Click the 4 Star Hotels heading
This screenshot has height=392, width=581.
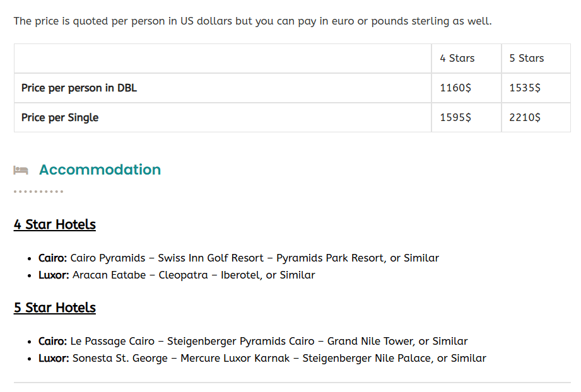(55, 224)
